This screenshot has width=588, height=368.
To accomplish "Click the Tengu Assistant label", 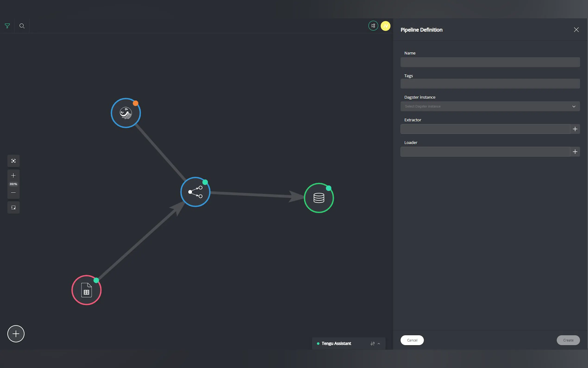I will 336,343.
